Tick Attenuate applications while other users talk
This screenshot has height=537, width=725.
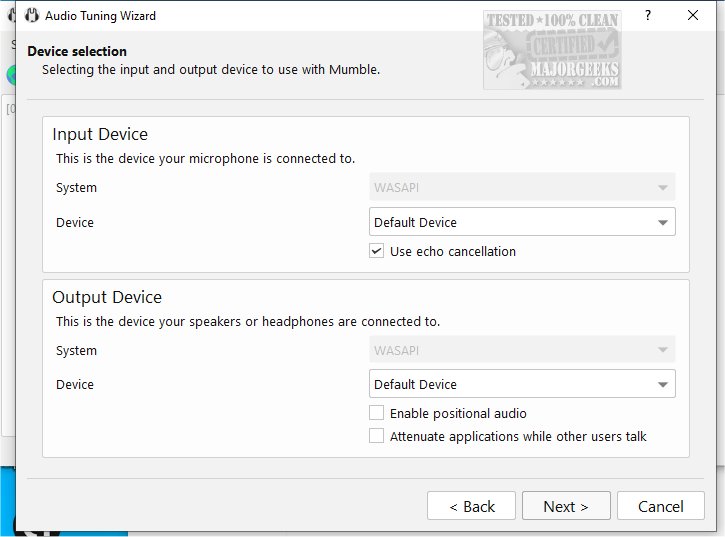(377, 436)
